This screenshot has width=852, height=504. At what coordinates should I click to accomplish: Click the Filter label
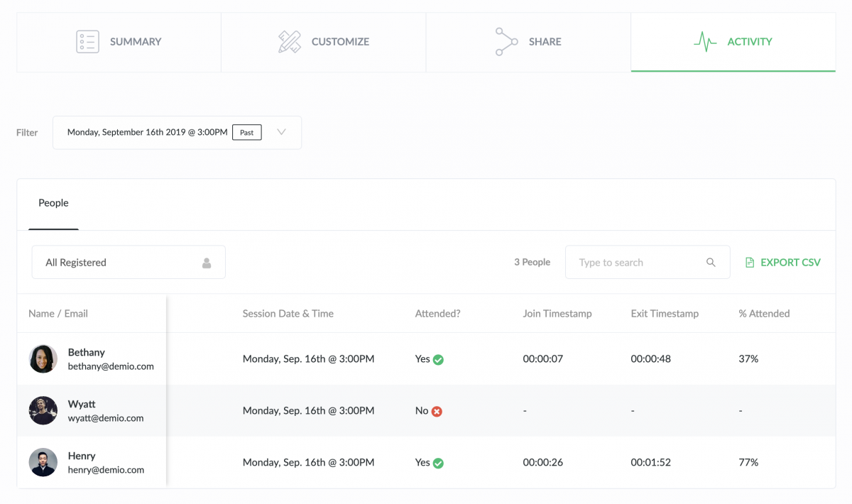pyautogui.click(x=27, y=133)
